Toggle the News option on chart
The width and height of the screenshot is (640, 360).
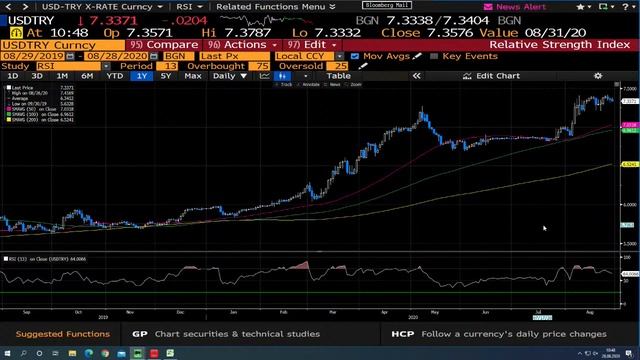point(333,84)
